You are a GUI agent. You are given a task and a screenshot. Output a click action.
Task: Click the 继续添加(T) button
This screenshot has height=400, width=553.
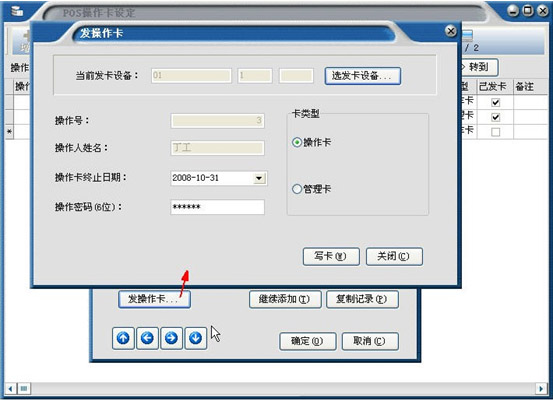tap(285, 299)
